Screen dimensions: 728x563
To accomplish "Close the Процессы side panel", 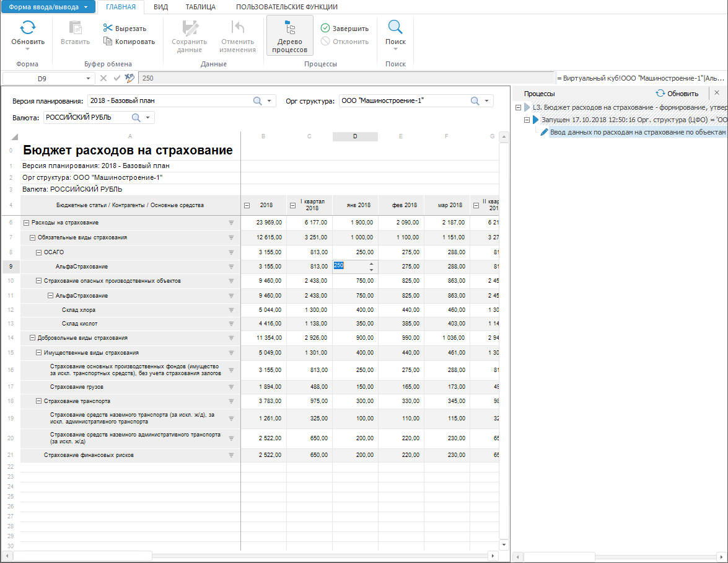I will (717, 93).
